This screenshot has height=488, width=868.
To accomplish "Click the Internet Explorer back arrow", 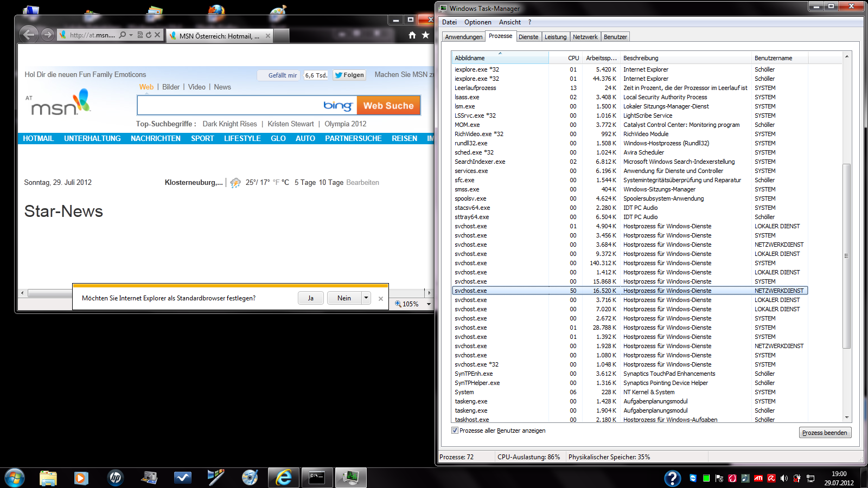I will coord(29,35).
